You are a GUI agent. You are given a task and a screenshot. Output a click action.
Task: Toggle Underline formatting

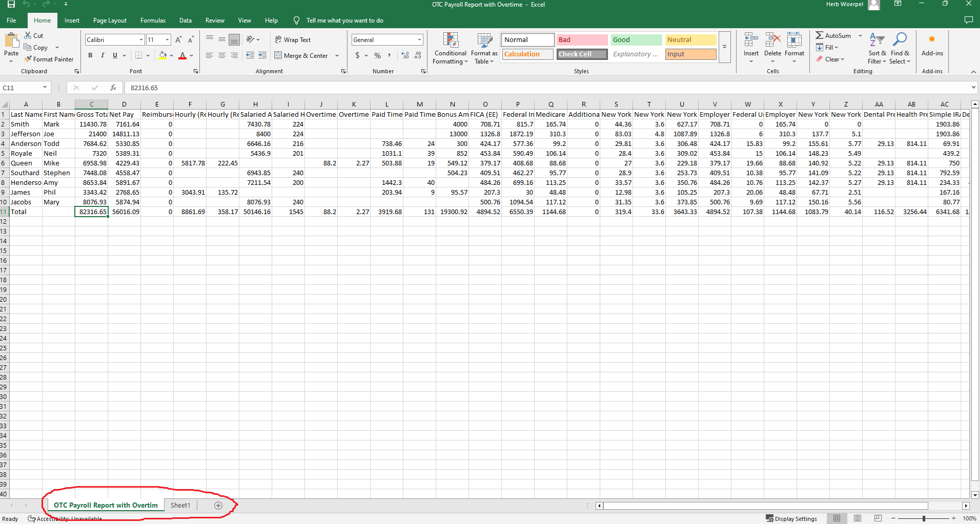pos(115,55)
